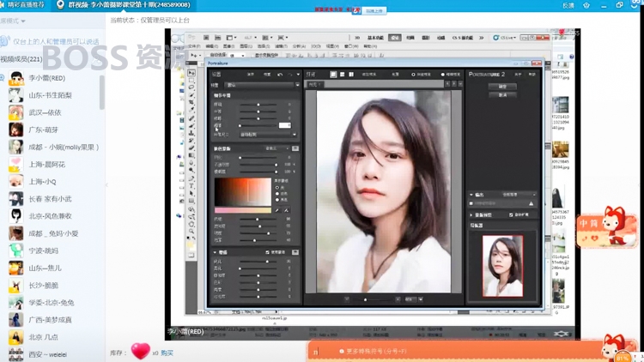Open Photoshop 窗口(W) menu
This screenshot has height=362, width=644.
(x=351, y=46)
